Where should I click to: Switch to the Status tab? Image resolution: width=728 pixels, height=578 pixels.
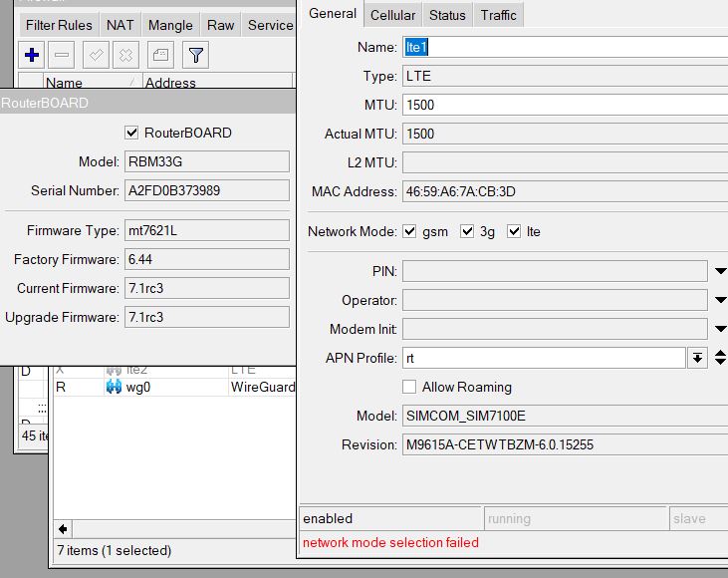447,15
